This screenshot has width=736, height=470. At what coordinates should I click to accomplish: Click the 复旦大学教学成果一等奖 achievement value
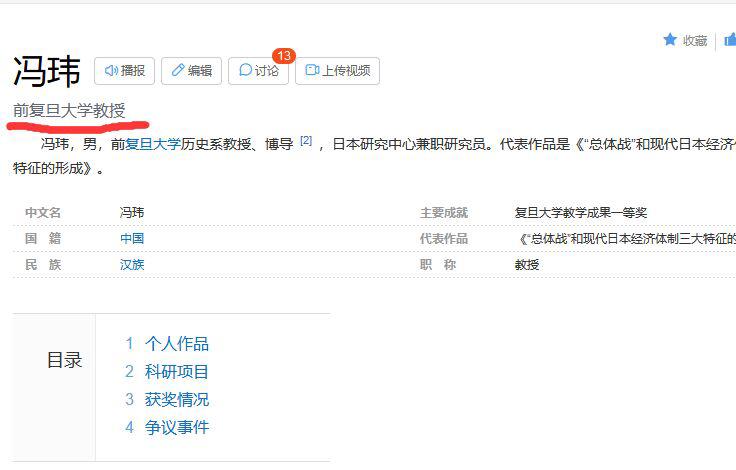coord(580,212)
